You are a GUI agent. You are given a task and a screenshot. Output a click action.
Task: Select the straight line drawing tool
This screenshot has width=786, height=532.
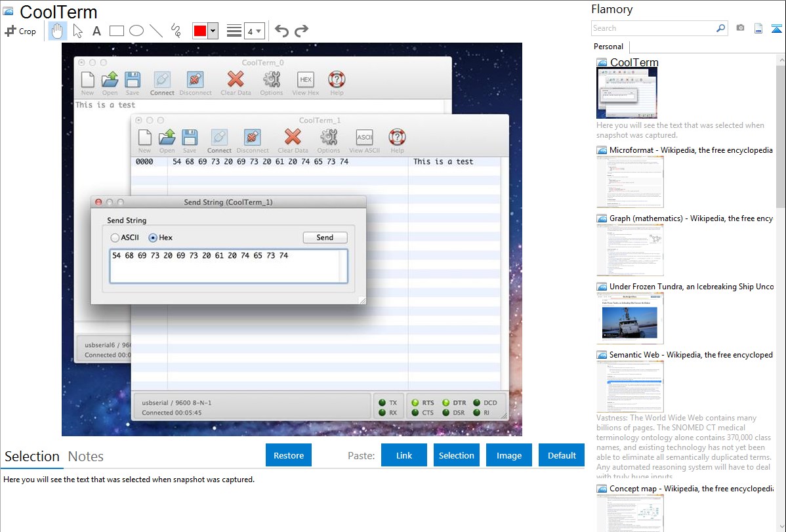(156, 31)
